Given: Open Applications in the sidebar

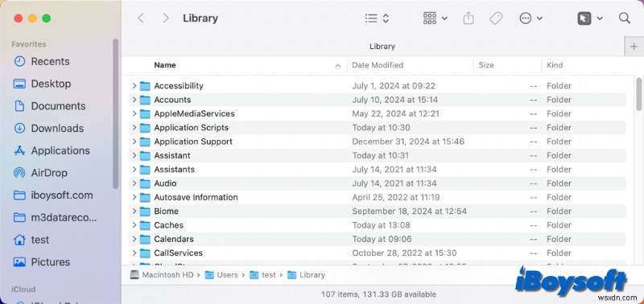Looking at the screenshot, I should (x=52, y=150).
